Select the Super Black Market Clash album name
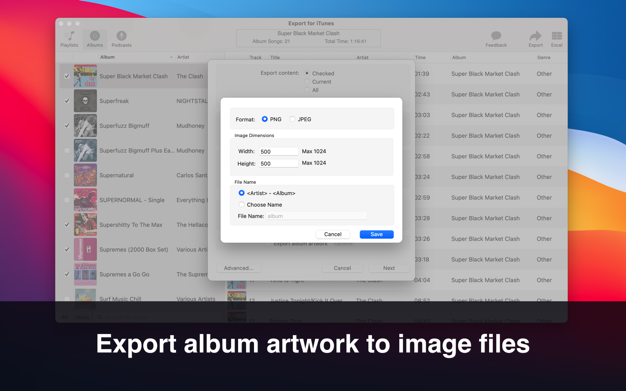This screenshot has width=626, height=391. [x=134, y=76]
